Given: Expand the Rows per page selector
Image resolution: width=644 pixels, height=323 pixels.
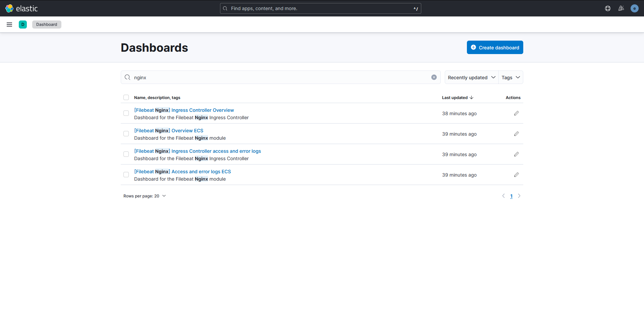Looking at the screenshot, I should pos(145,196).
